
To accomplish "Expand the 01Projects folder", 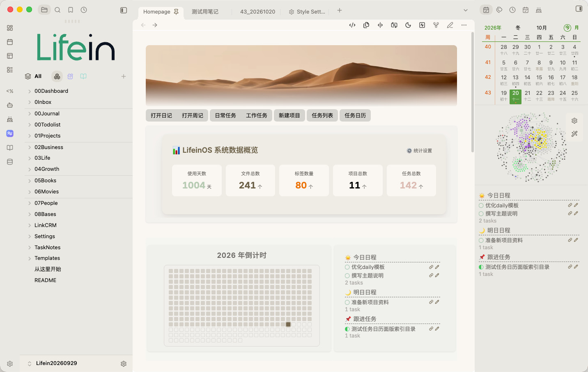I will tap(30, 136).
